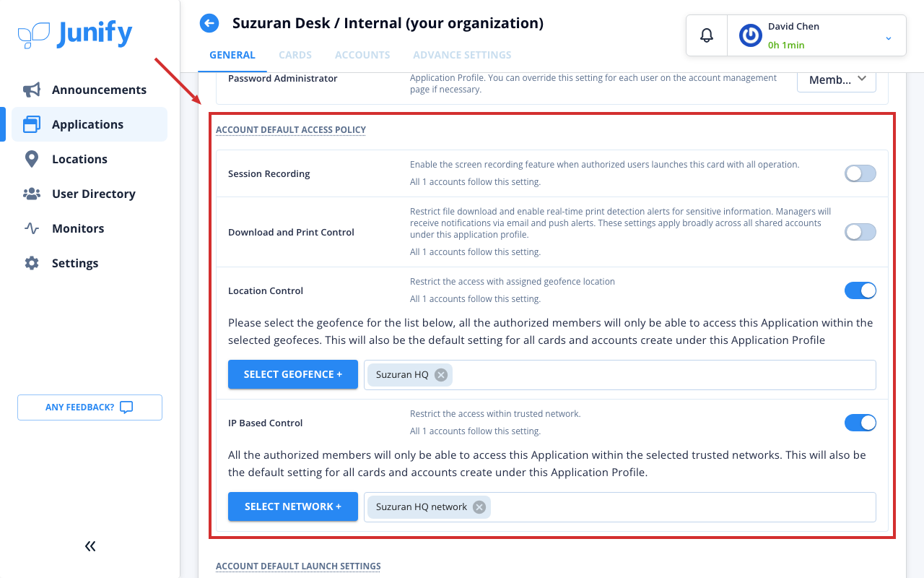Screen dimensions: 924x578
Task: Open Announcements in the sidebar
Action: click(90, 90)
